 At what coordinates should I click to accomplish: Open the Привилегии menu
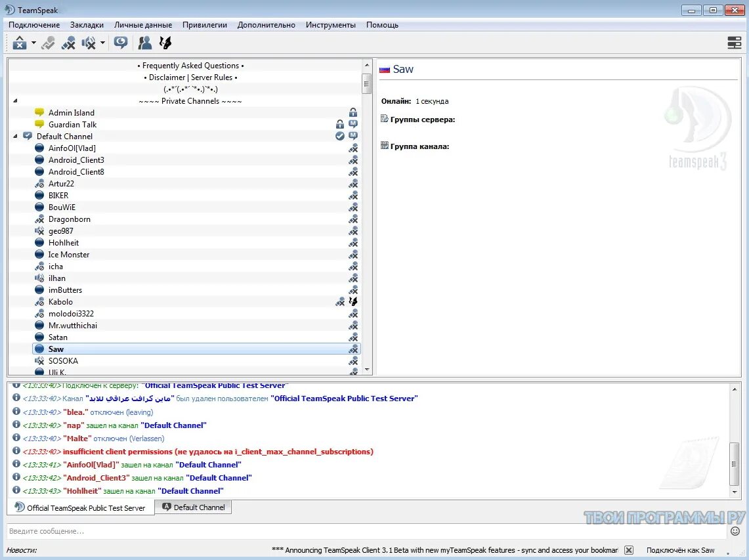coord(204,25)
